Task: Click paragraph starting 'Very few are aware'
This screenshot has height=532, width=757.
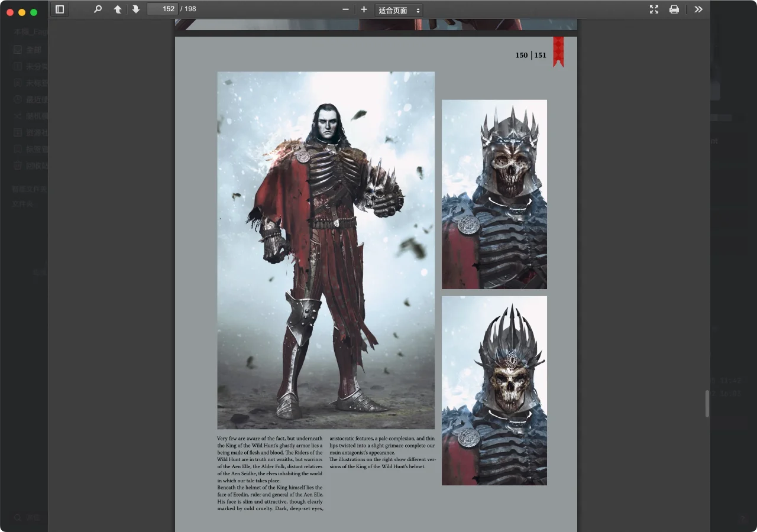Action: point(270,460)
